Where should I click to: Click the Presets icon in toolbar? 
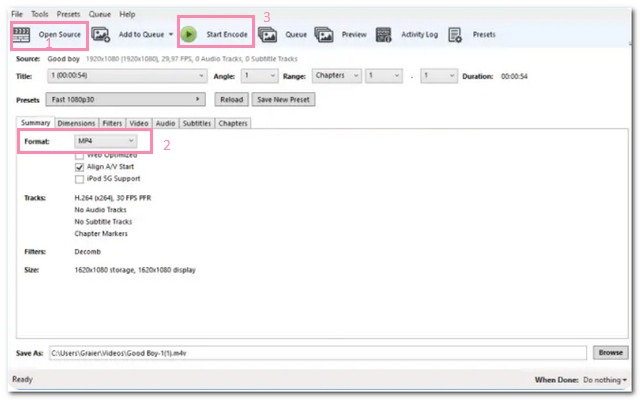(x=455, y=34)
